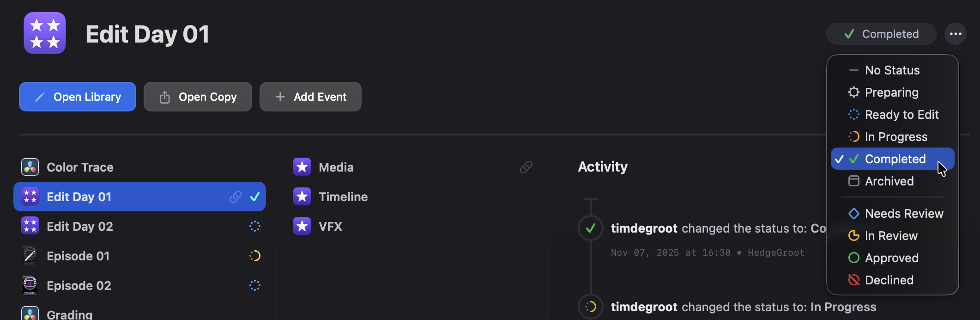Click the Episode 01 project icon
The image size is (980, 320).
click(30, 256)
